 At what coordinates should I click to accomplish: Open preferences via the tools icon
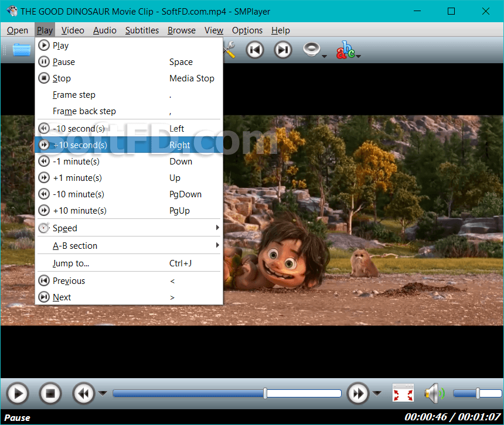point(230,50)
